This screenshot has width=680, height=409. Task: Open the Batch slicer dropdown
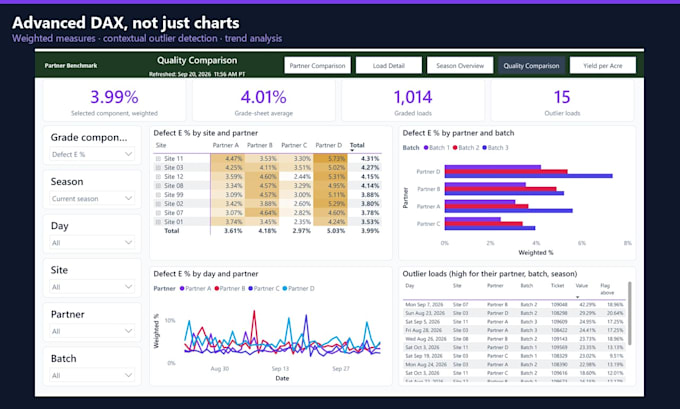[92, 376]
